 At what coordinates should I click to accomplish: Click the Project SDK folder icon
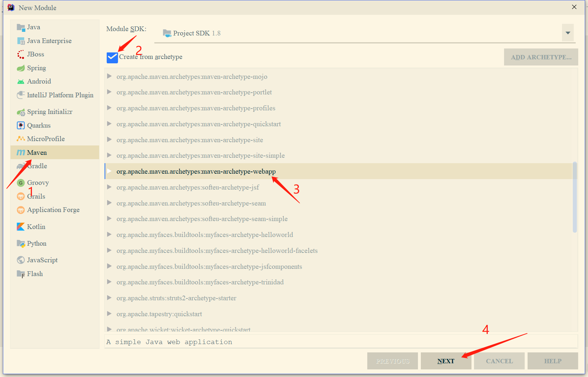[x=167, y=33]
